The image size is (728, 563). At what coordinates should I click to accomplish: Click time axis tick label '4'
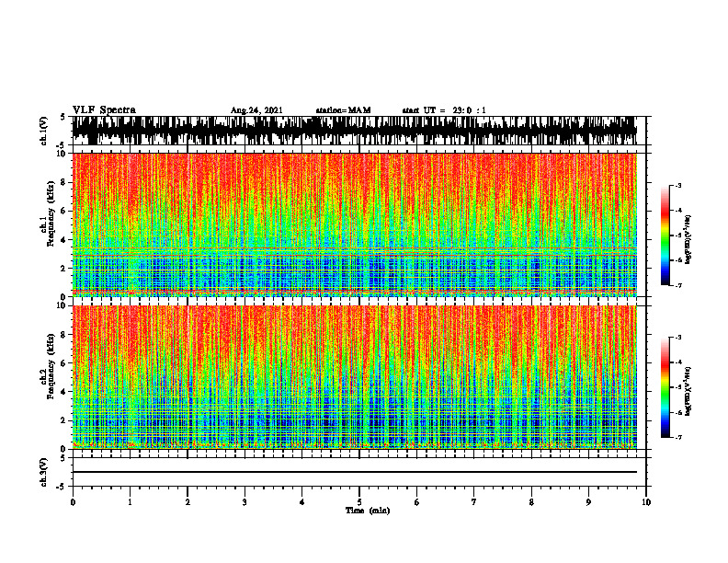pos(302,502)
